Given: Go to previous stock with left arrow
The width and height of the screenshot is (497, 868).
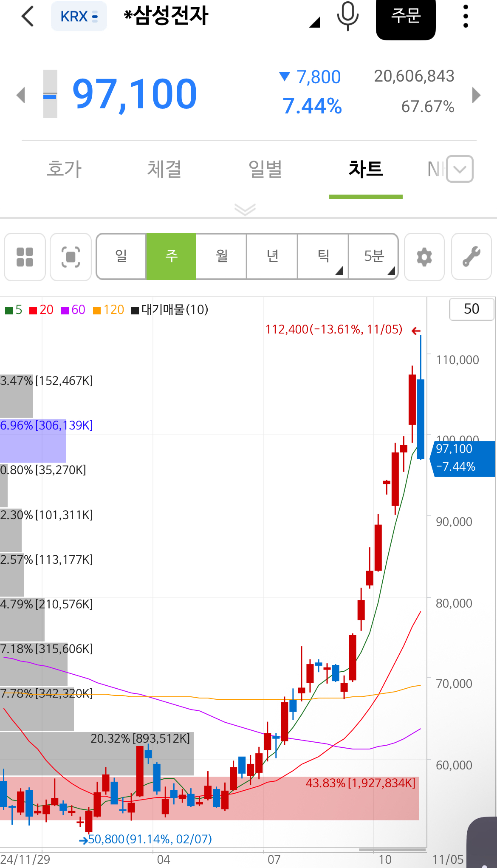Looking at the screenshot, I should (x=20, y=95).
